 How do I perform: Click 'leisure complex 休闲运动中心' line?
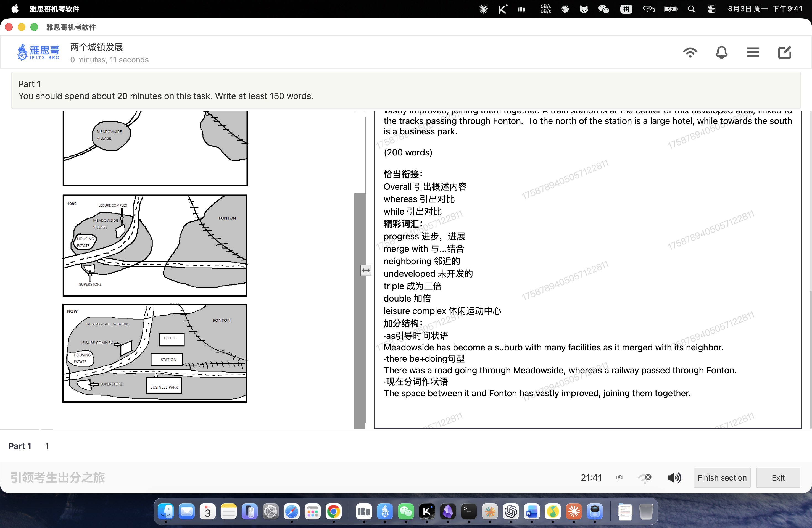tap(442, 311)
